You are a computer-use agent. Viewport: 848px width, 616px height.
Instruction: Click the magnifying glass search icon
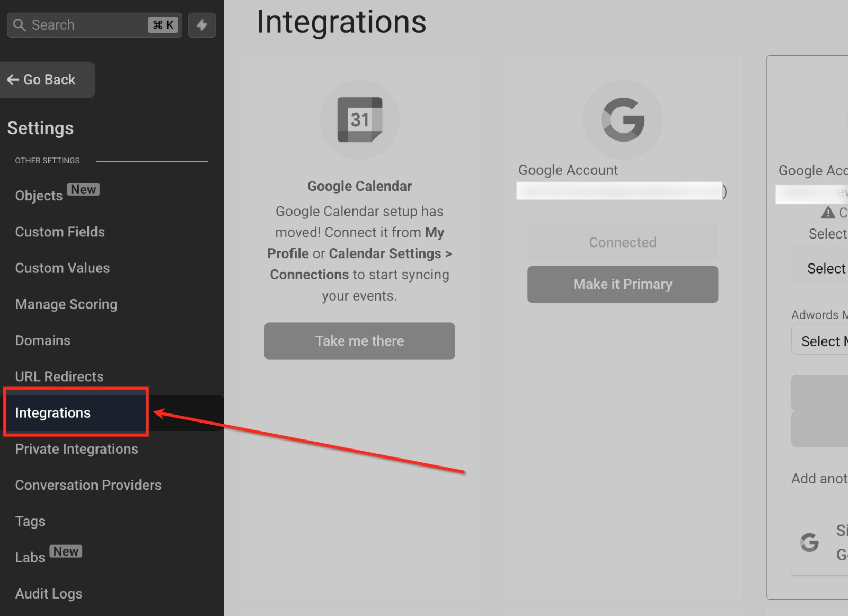[20, 25]
